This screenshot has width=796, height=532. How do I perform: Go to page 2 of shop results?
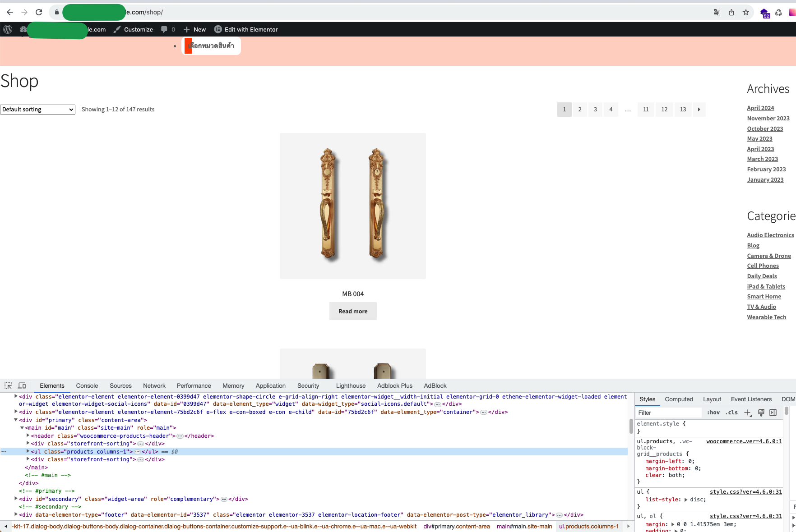pyautogui.click(x=580, y=110)
